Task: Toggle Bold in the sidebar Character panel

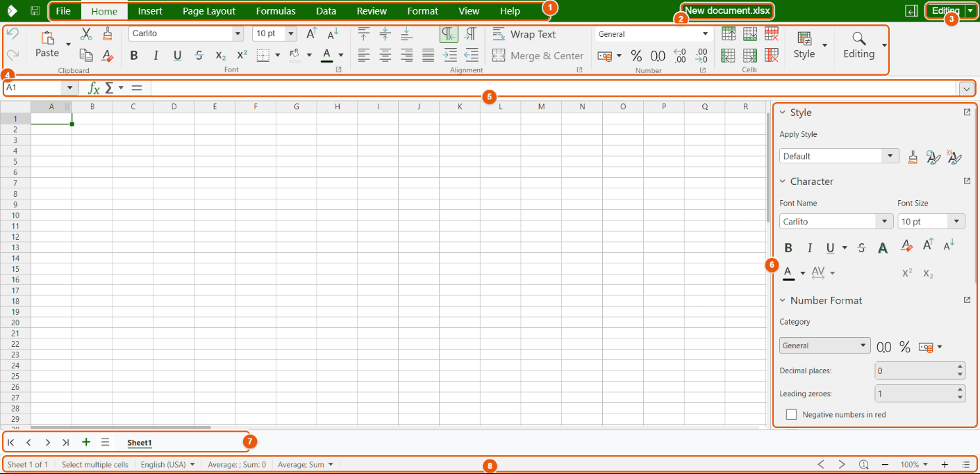Action: pos(788,248)
